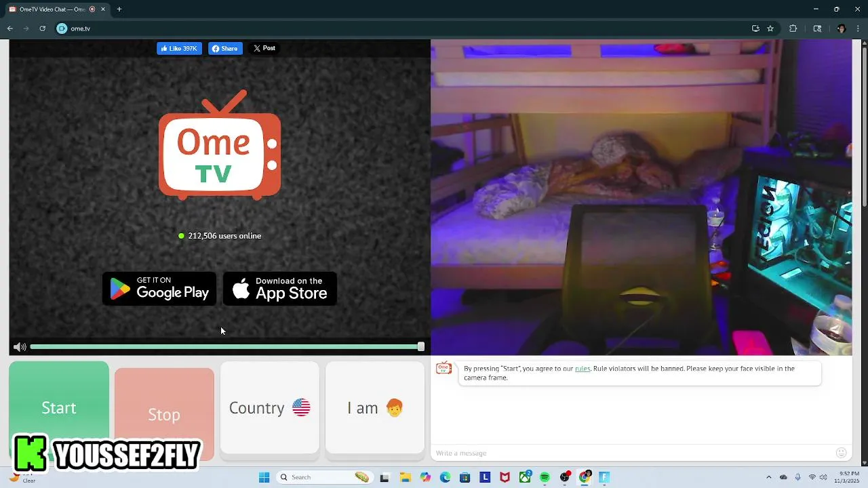Click the remote video feed

[642, 197]
